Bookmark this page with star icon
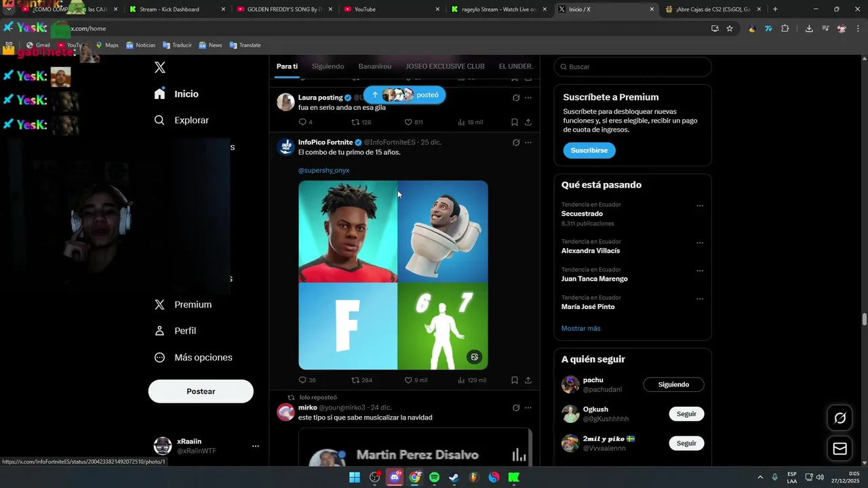 (730, 28)
